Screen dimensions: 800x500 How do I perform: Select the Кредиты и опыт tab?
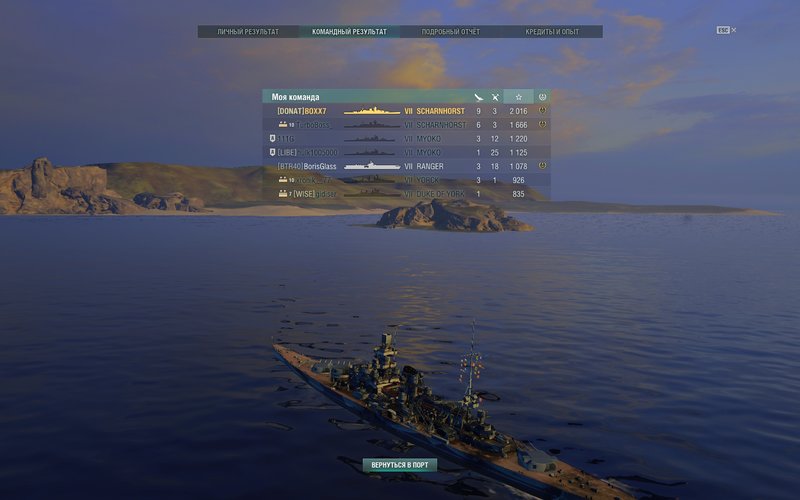tap(552, 32)
